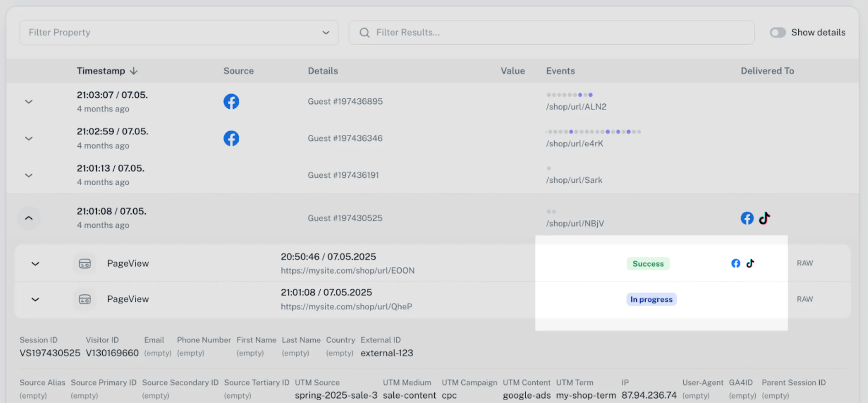
Task: Expand the 21:02:59 session row
Action: pyautogui.click(x=29, y=138)
